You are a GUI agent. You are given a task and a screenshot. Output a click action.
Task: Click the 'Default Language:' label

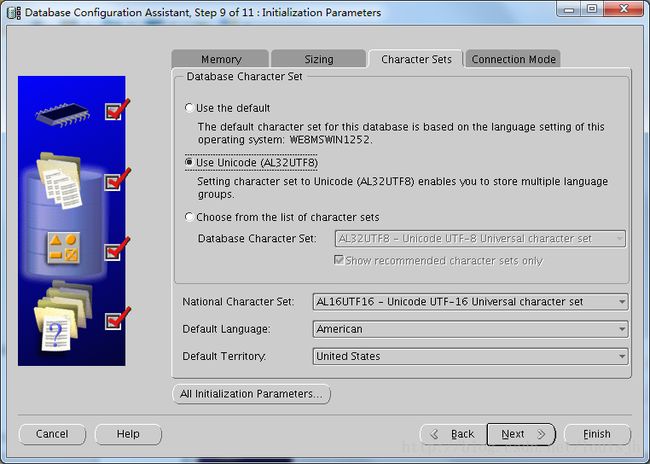coord(226,329)
